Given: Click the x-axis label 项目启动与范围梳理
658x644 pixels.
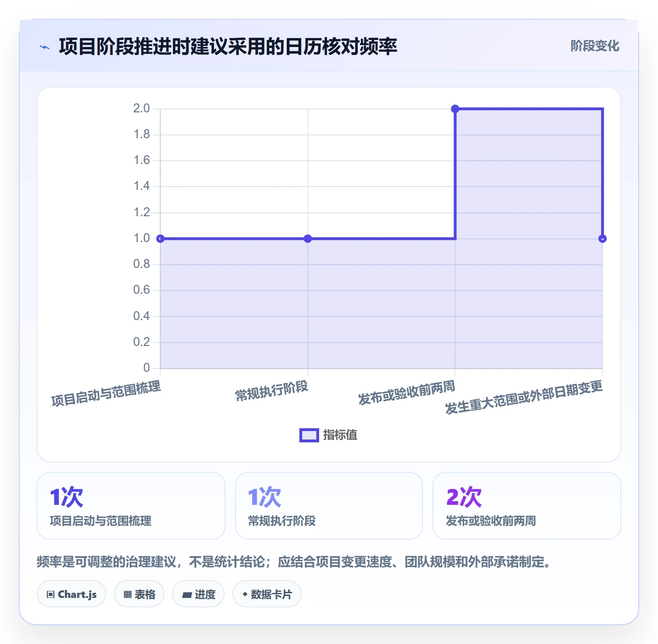Looking at the screenshot, I should point(106,394).
